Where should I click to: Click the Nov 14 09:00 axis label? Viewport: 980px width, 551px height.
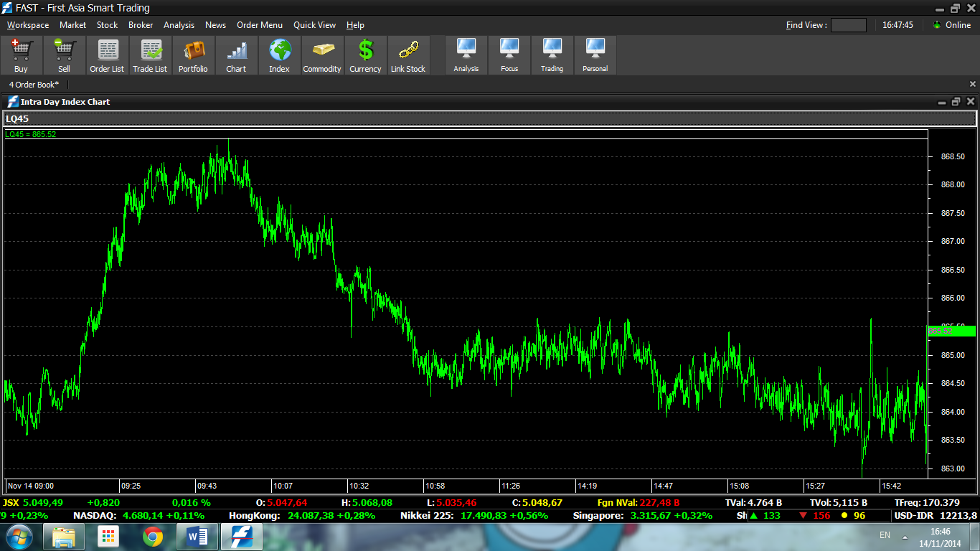coord(31,486)
